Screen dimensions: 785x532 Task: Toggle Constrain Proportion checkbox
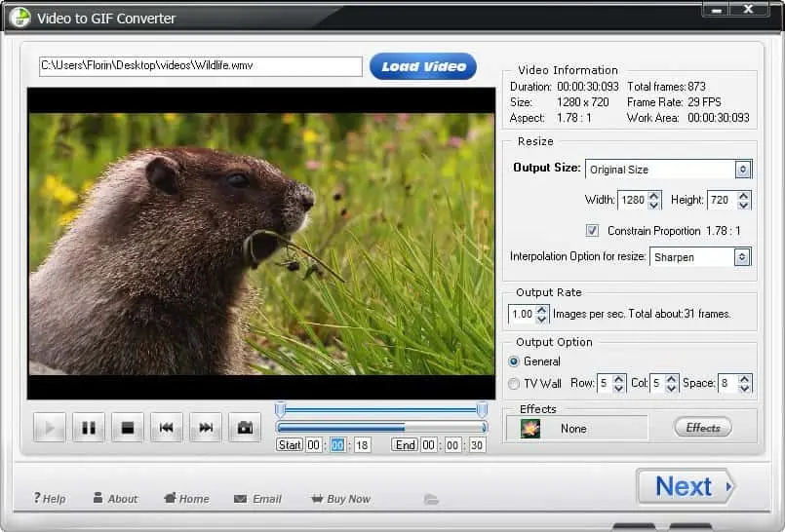[592, 231]
